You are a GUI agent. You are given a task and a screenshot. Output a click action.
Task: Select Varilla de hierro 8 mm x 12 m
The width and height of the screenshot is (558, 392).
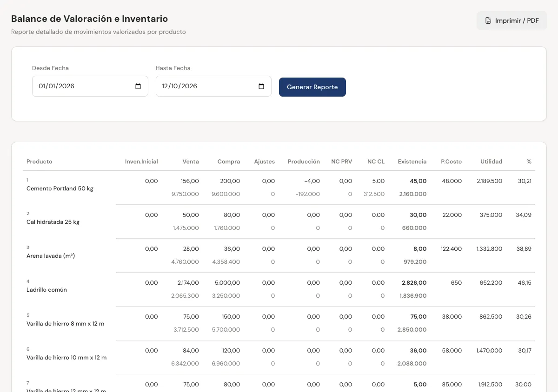point(66,324)
